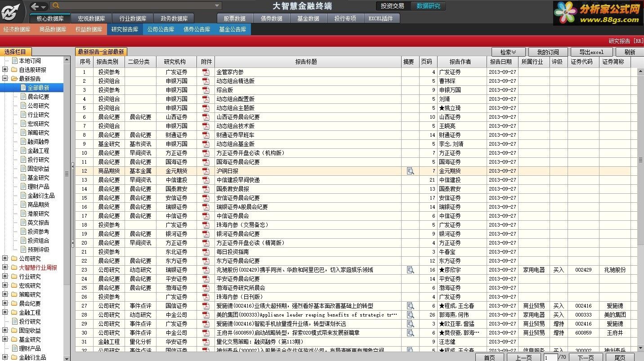Click 刷新 button
Viewport: 644px width, 361px height.
[630, 52]
